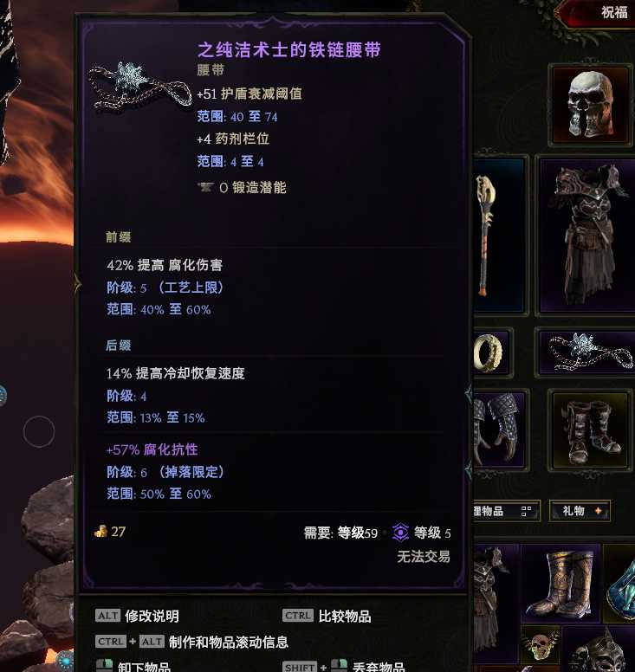Select the chain belt in equipment slot
The width and height of the screenshot is (635, 672).
click(586, 352)
